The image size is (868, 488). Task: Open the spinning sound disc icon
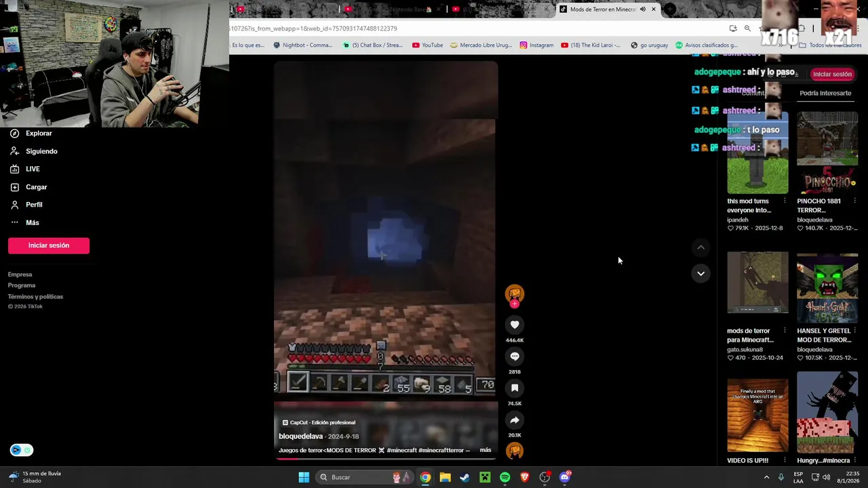(x=515, y=451)
